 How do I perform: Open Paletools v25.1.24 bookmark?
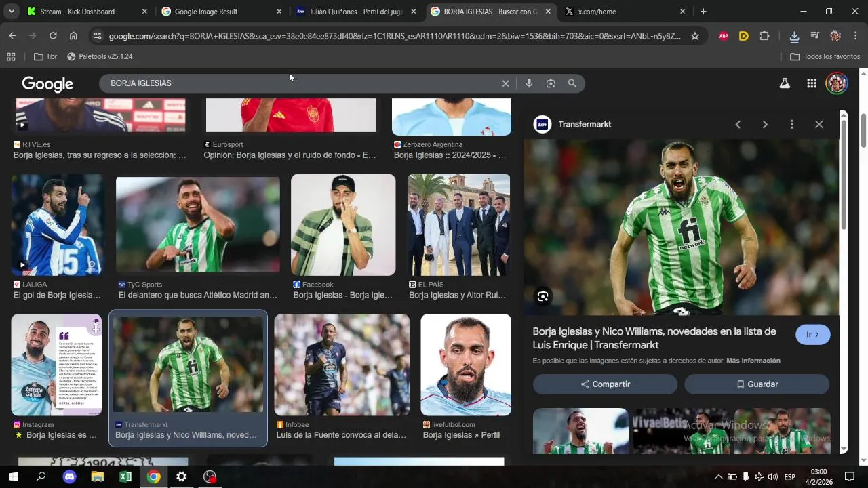100,57
